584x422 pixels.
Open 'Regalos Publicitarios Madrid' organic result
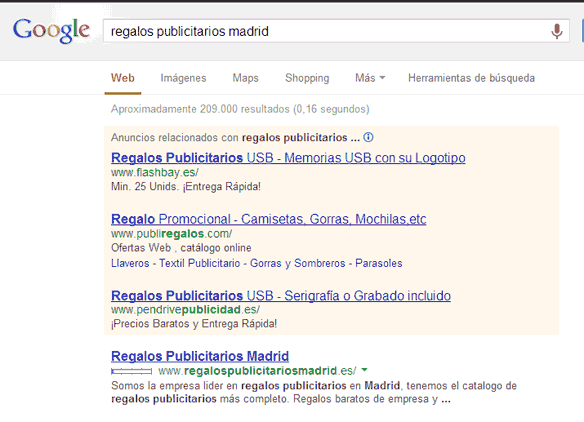click(200, 356)
